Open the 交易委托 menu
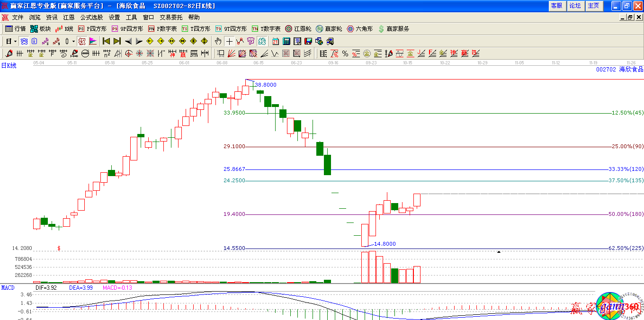Image resolution: width=644 pixels, height=320 pixels. point(171,17)
